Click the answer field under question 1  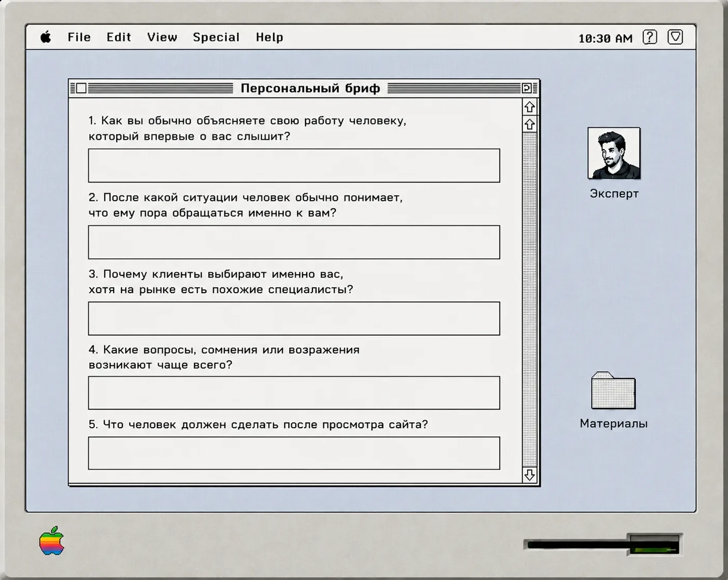(294, 166)
